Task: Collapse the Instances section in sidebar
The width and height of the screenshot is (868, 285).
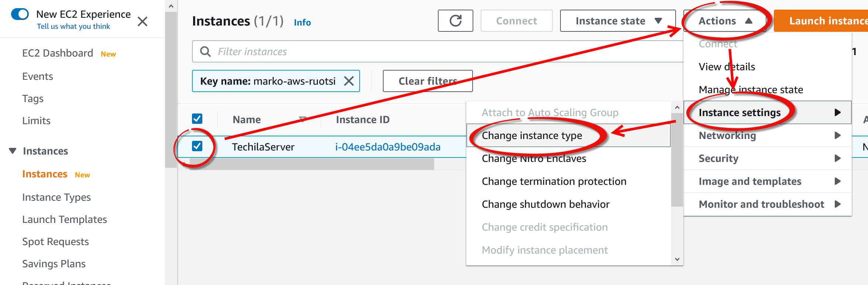Action: coord(13,151)
